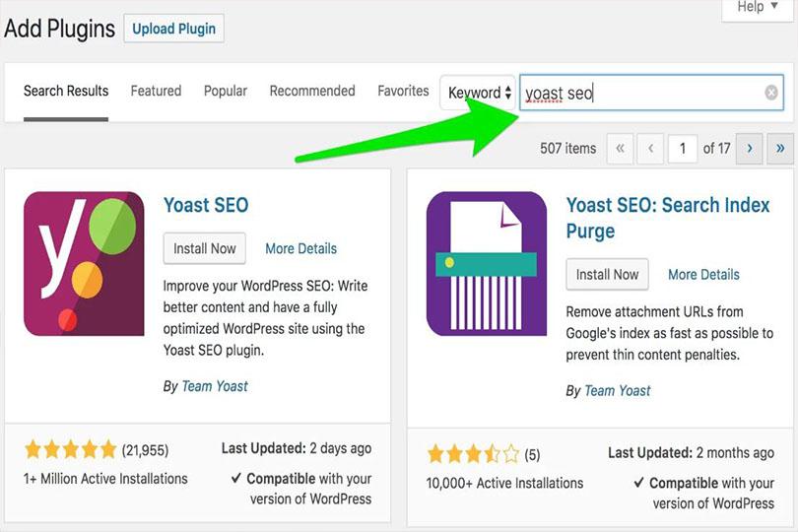Install Yoast SEO: Search Index Purge
798x532 pixels.
(x=607, y=275)
